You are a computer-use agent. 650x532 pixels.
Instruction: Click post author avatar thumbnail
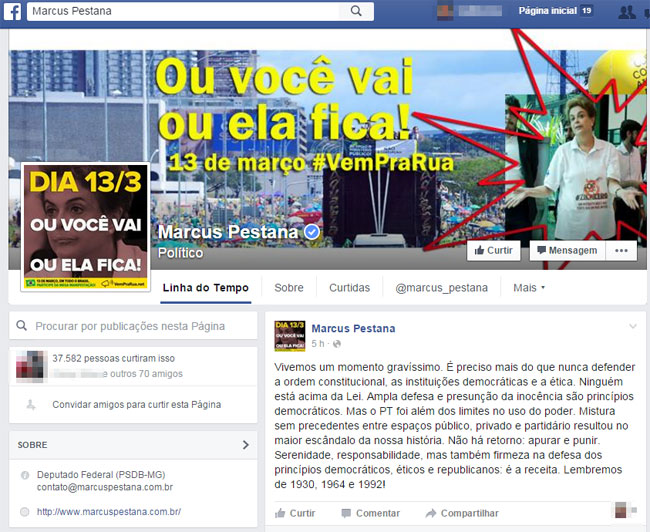[290, 336]
